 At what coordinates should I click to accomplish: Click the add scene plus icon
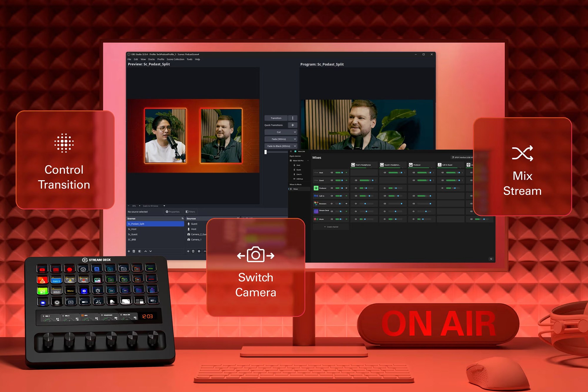(x=129, y=251)
